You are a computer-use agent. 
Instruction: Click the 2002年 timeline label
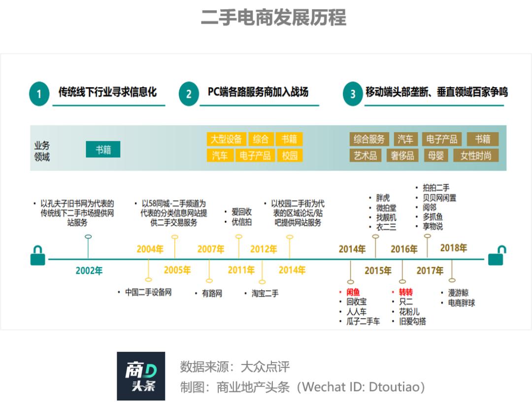89,270
